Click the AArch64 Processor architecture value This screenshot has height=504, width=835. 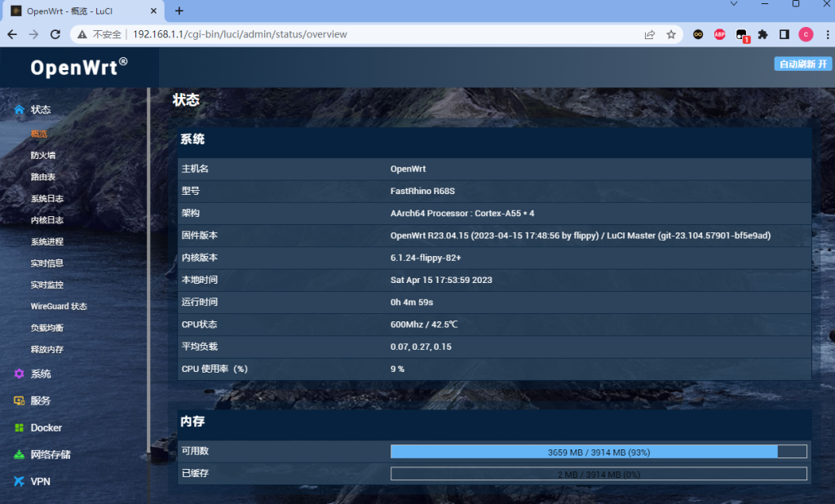tap(462, 213)
